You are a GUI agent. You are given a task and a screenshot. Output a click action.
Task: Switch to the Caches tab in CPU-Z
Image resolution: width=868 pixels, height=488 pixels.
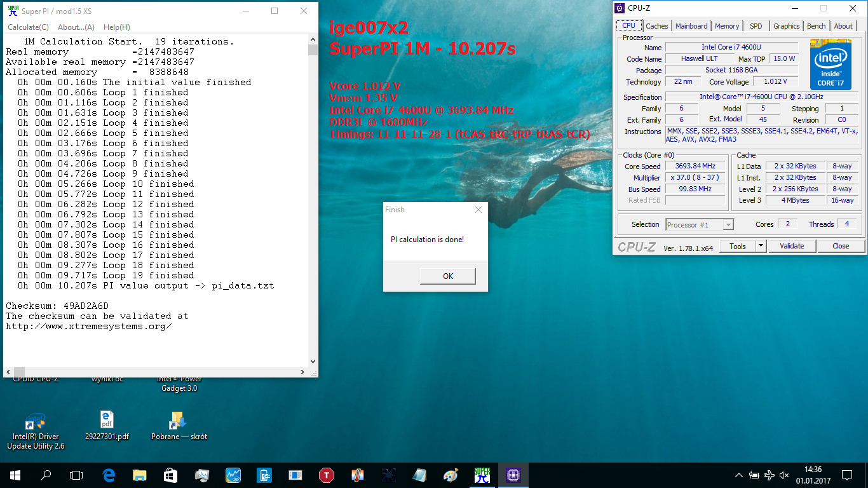point(656,26)
